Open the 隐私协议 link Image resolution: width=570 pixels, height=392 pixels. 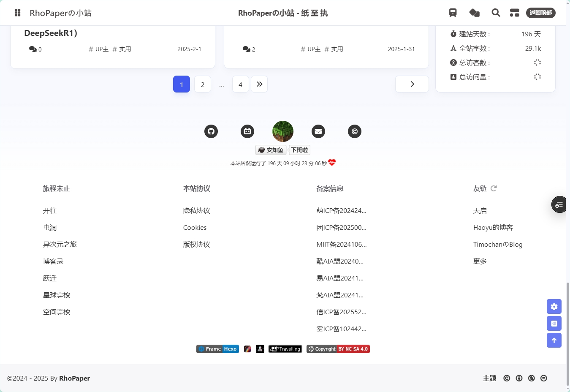click(196, 211)
